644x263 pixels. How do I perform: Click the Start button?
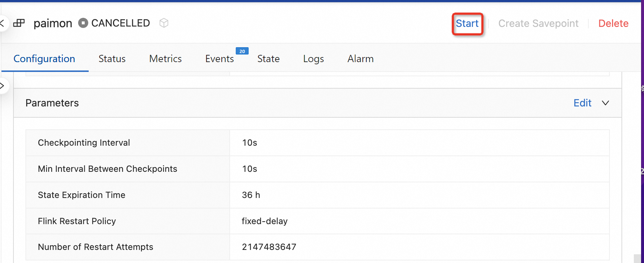[467, 23]
